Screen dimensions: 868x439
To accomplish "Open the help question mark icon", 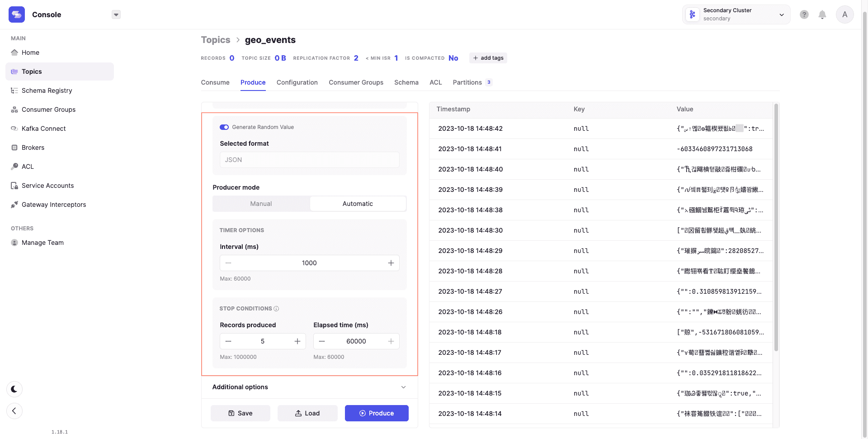I will [x=804, y=15].
